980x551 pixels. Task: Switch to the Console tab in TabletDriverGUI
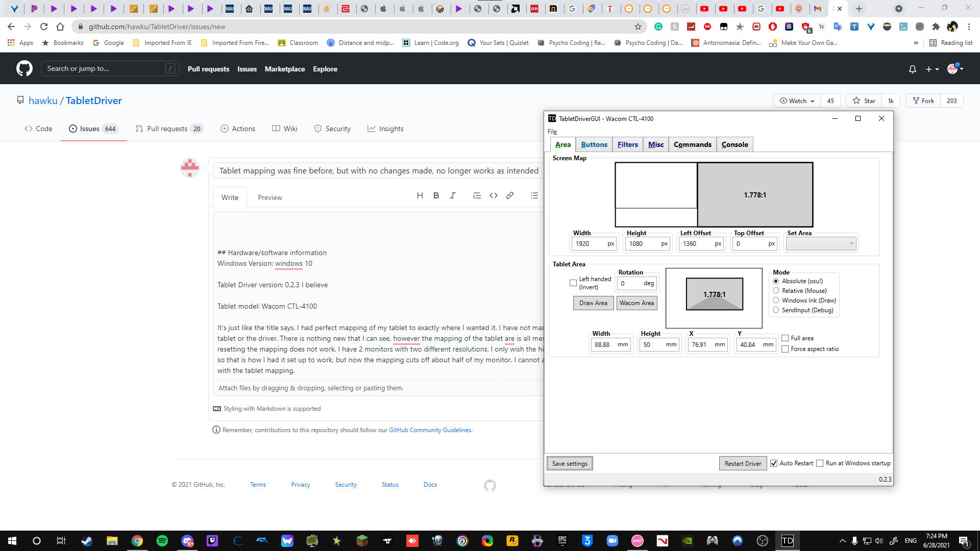[734, 144]
